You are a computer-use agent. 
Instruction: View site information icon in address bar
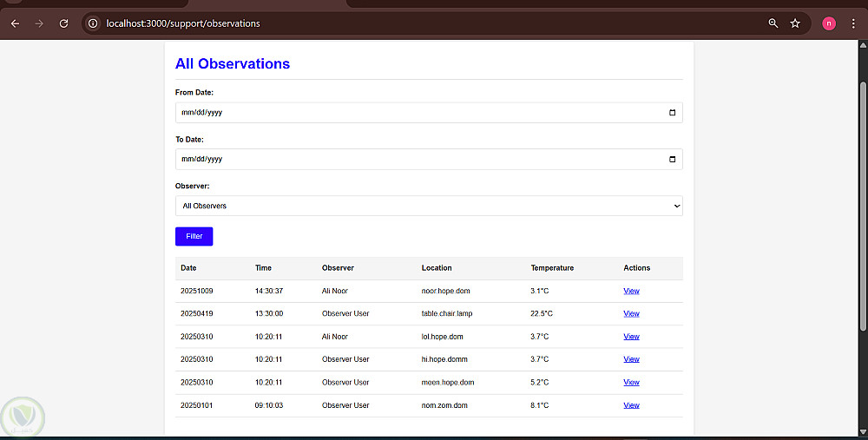93,23
